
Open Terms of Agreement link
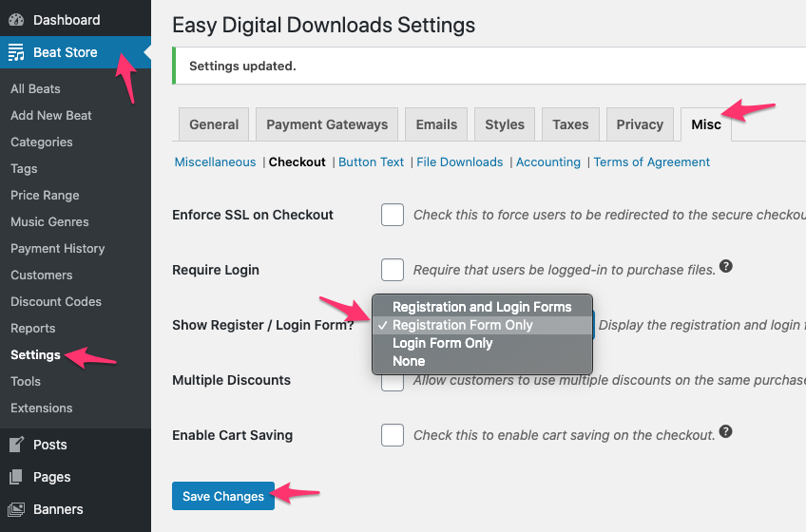tap(652, 161)
